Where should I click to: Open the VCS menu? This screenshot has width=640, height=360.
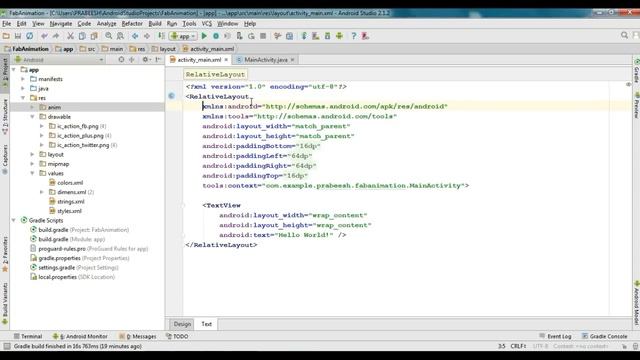[x=207, y=24]
